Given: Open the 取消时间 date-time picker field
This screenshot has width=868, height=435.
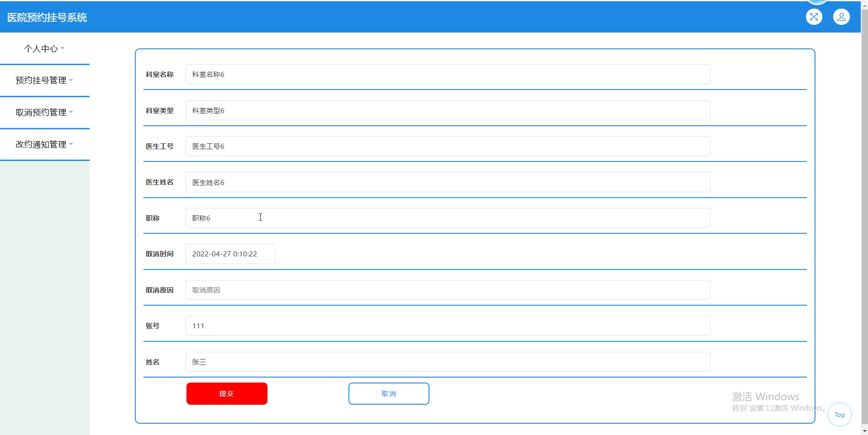Looking at the screenshot, I should tap(230, 254).
